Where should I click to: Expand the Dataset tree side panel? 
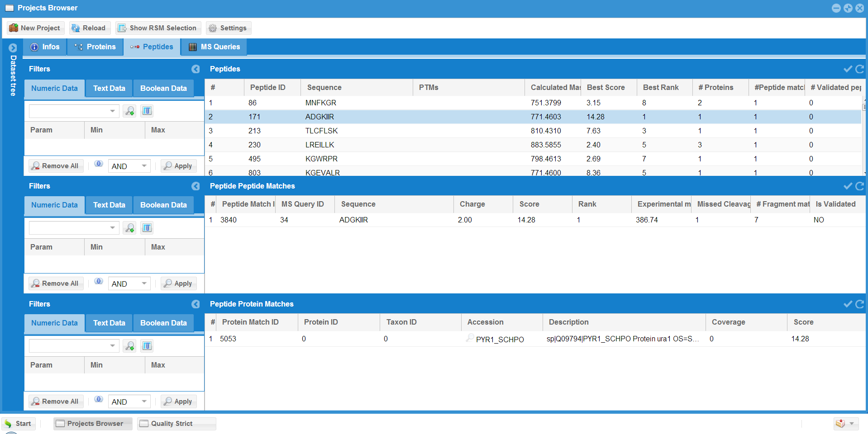coord(13,48)
